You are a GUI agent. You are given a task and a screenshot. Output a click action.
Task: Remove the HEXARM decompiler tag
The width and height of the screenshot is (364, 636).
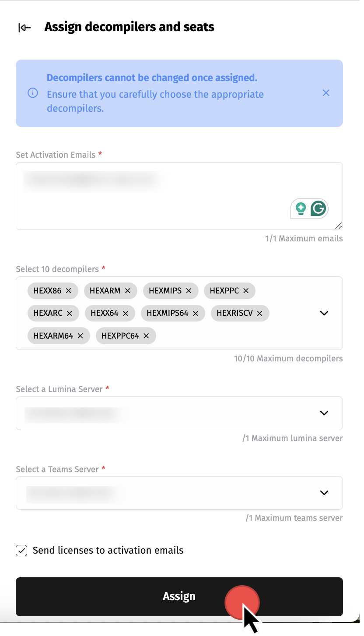pos(128,290)
